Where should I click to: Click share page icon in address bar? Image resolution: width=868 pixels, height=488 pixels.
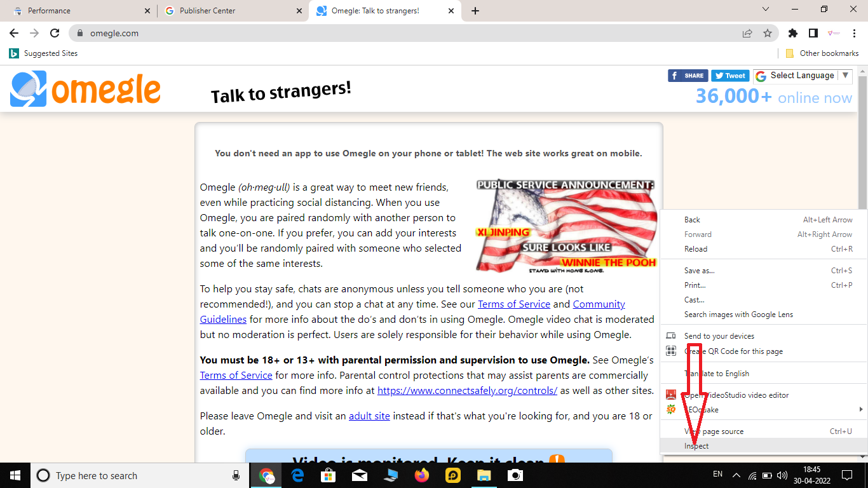coord(747,33)
